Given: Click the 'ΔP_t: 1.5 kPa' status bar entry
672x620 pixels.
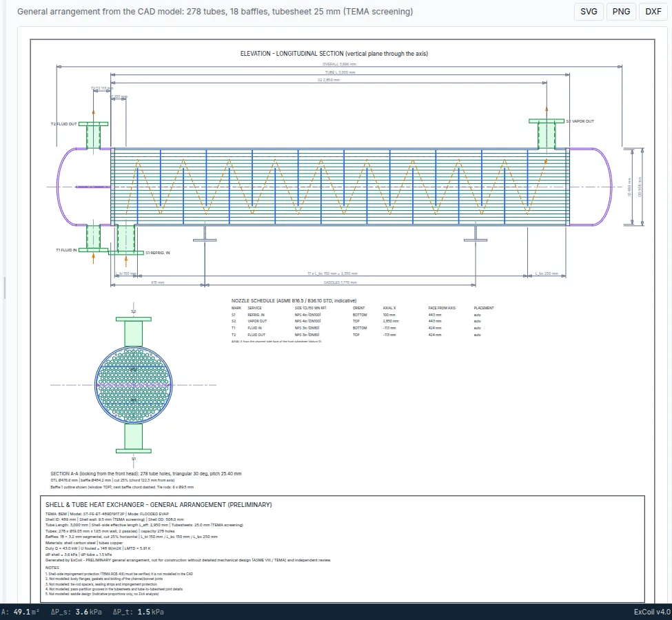Looking at the screenshot, I should tap(138, 612).
